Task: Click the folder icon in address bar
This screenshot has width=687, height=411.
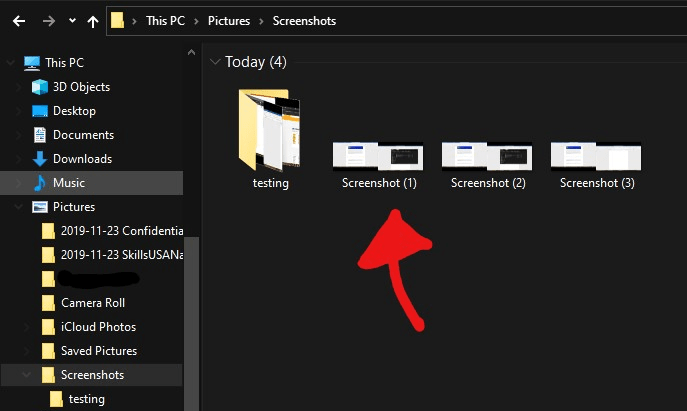Action: [x=117, y=21]
